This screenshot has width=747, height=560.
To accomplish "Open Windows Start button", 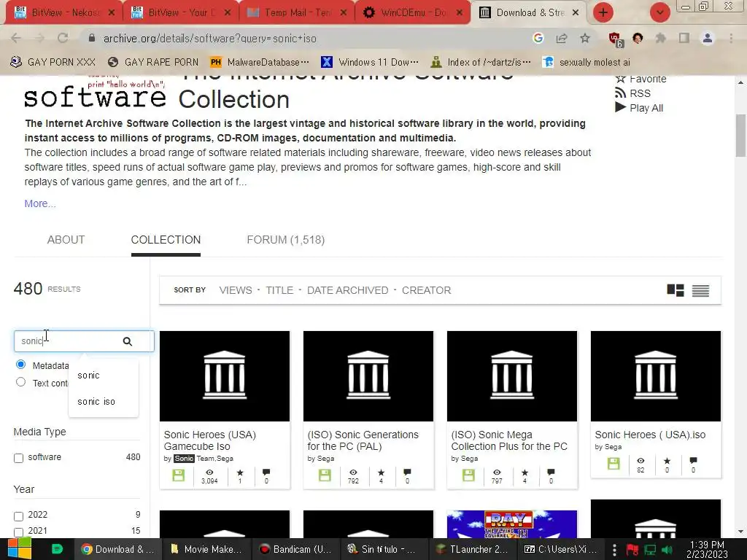I will click(x=18, y=549).
